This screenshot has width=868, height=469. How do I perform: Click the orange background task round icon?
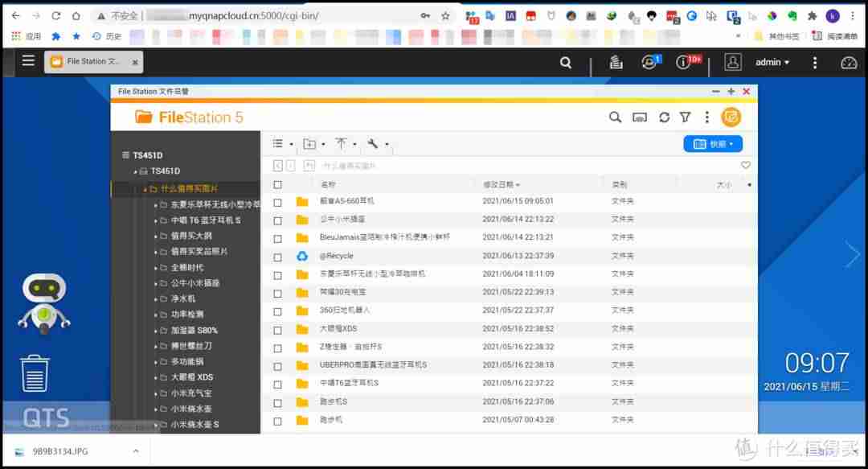(x=731, y=117)
